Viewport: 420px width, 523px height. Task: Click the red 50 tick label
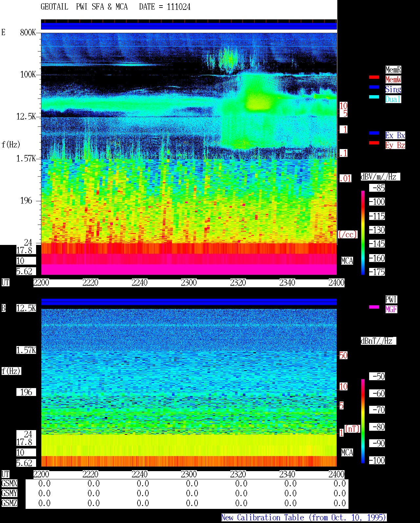click(343, 355)
